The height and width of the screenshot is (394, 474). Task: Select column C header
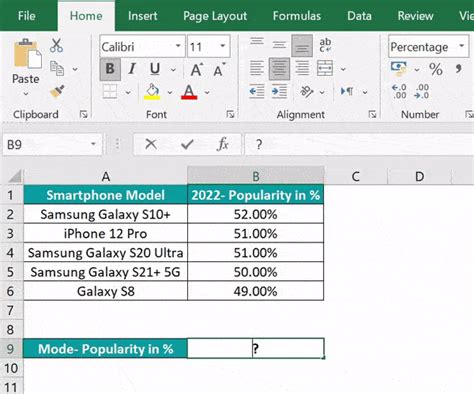(356, 176)
